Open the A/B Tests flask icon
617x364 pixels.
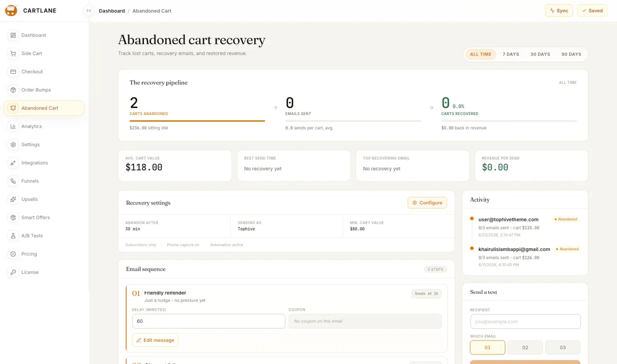[13, 236]
